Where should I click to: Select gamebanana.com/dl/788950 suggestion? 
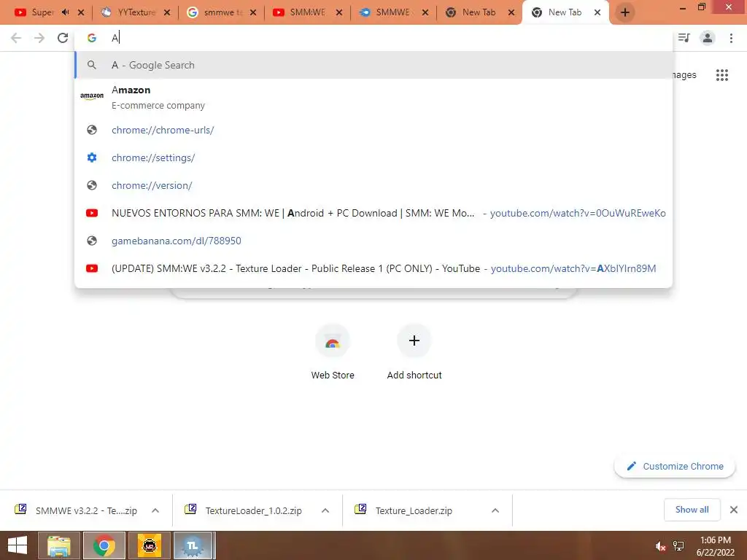[x=373, y=241]
